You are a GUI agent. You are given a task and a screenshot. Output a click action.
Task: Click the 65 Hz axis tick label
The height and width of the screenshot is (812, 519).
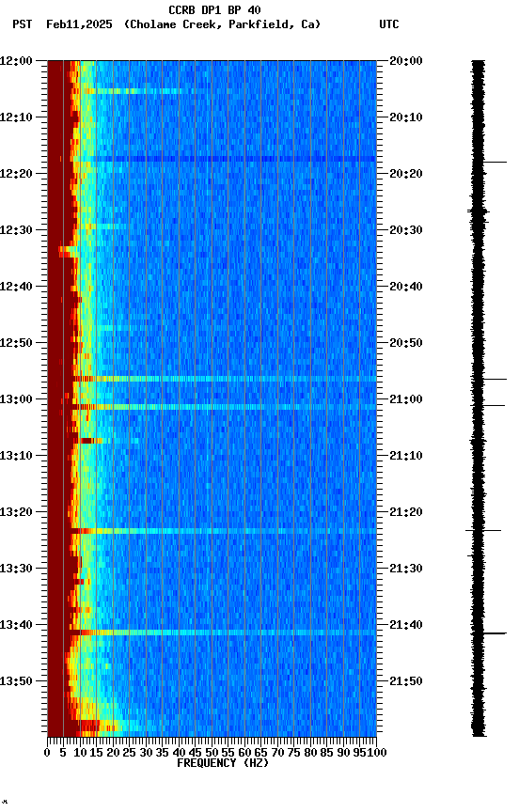coord(261,753)
